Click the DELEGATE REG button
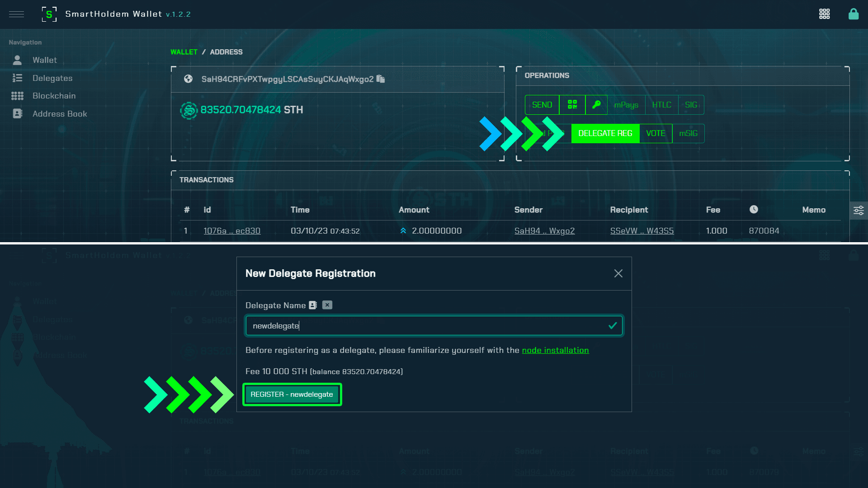 tap(605, 133)
